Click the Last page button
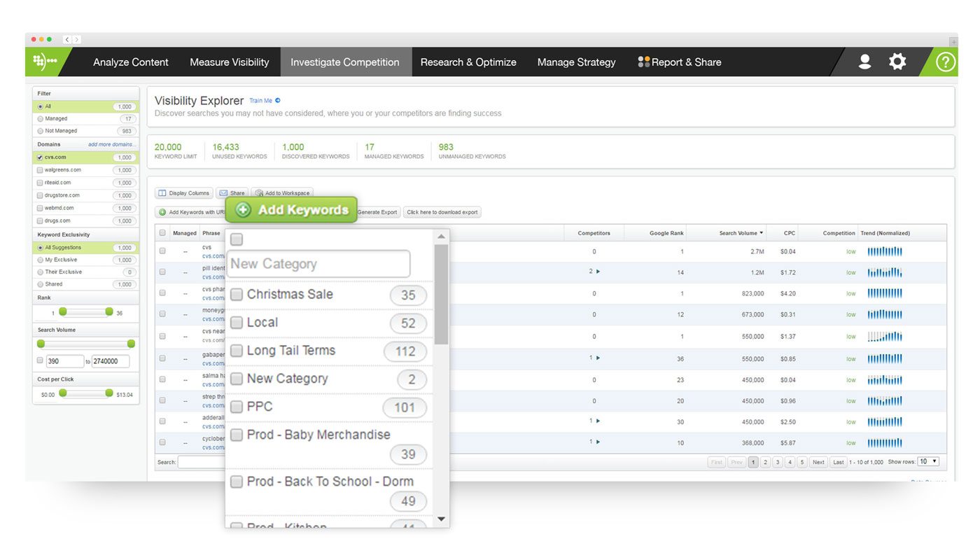This screenshot has height=560, width=980. (838, 462)
